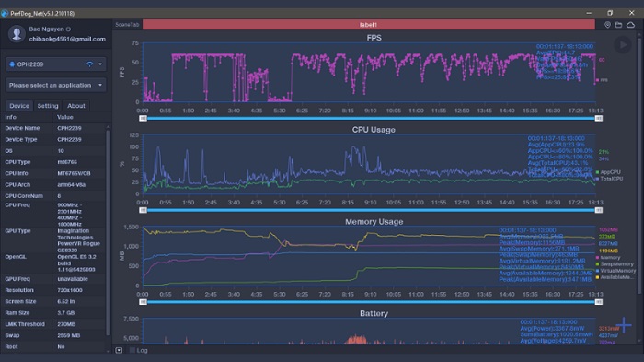Click the main charts vertical scrollbar
This screenshot has height=362, width=644.
639,166
